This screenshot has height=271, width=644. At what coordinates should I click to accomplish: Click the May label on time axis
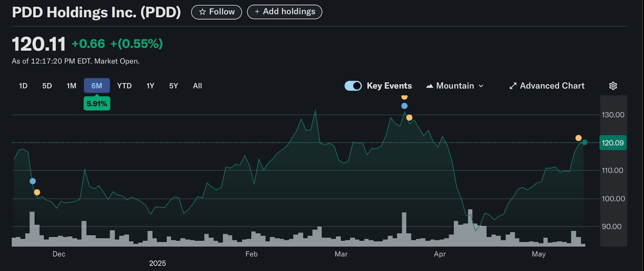[539, 254]
